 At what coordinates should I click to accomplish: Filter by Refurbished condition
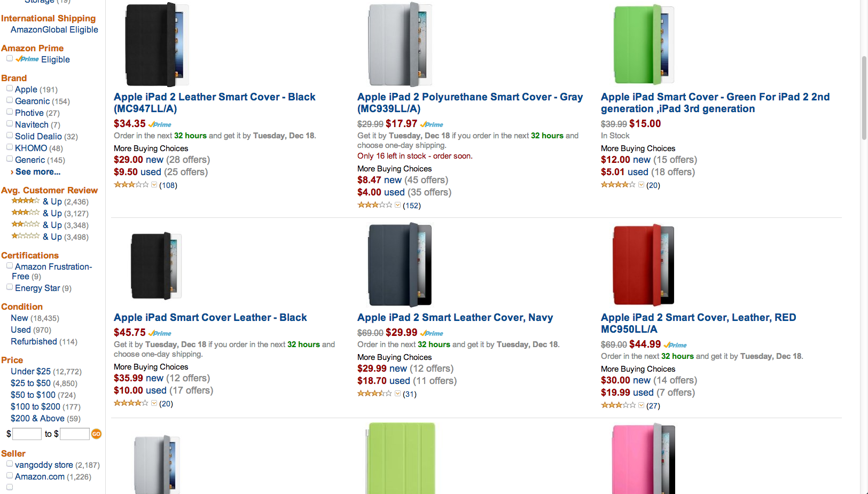click(34, 342)
